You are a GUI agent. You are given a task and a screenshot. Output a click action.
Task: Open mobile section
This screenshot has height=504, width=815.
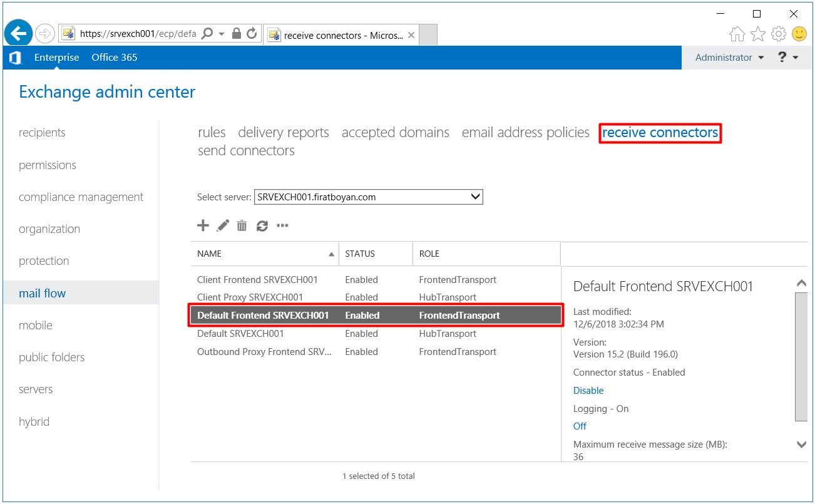pos(36,326)
